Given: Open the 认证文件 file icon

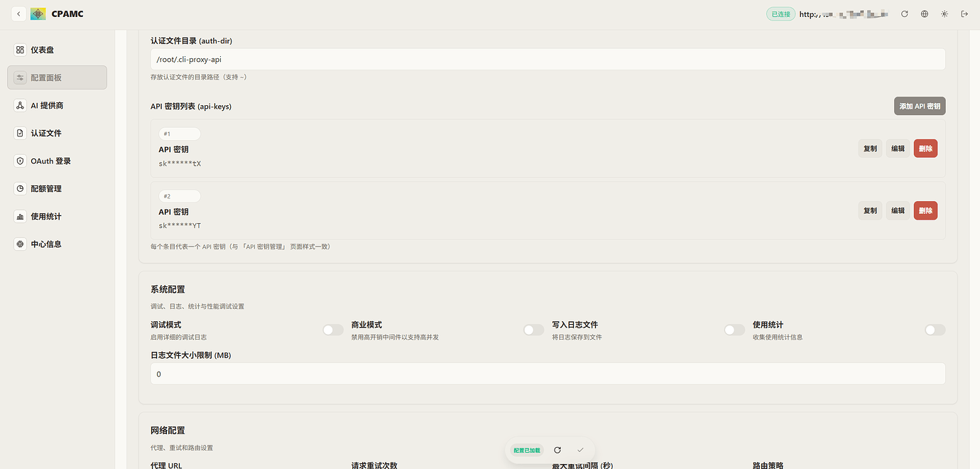Looking at the screenshot, I should tap(20, 133).
